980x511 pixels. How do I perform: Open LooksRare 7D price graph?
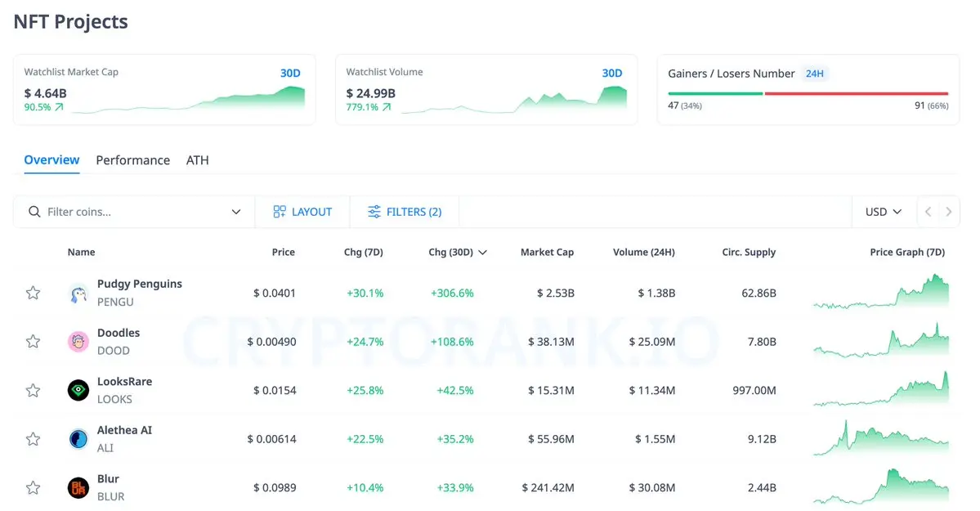(x=881, y=389)
